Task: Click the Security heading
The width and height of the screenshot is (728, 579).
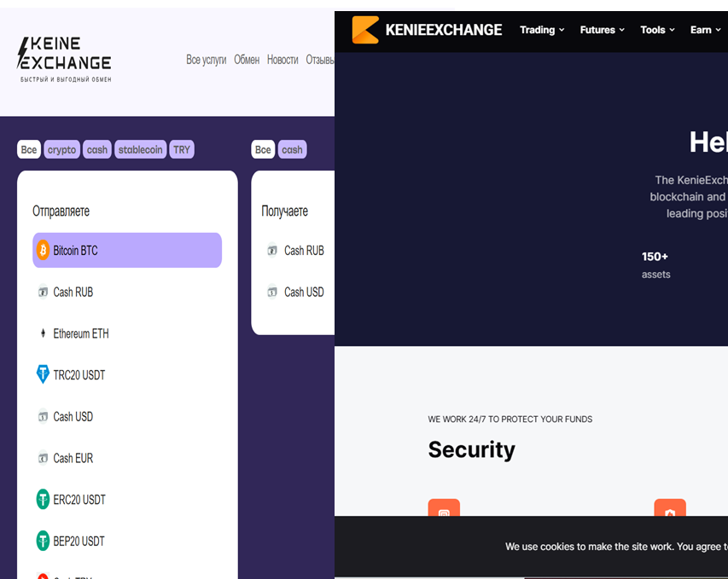Action: coord(471,449)
